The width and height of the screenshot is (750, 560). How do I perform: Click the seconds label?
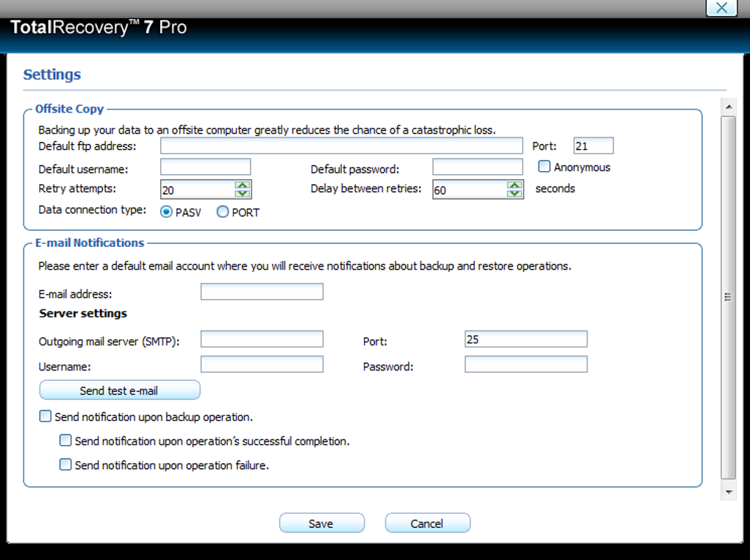(x=555, y=188)
